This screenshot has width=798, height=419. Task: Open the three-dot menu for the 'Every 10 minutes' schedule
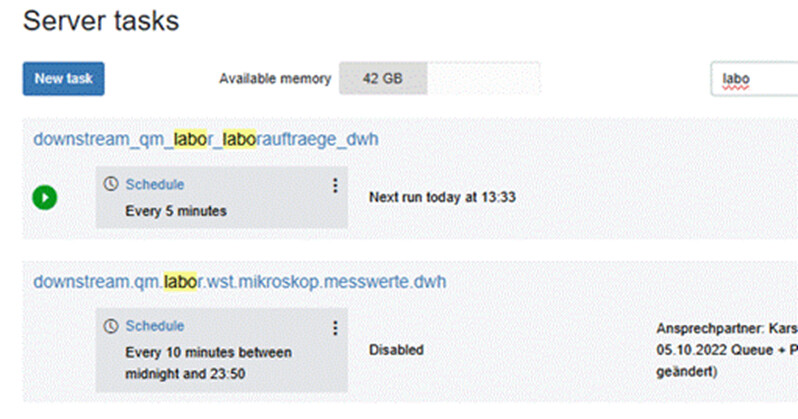[335, 327]
